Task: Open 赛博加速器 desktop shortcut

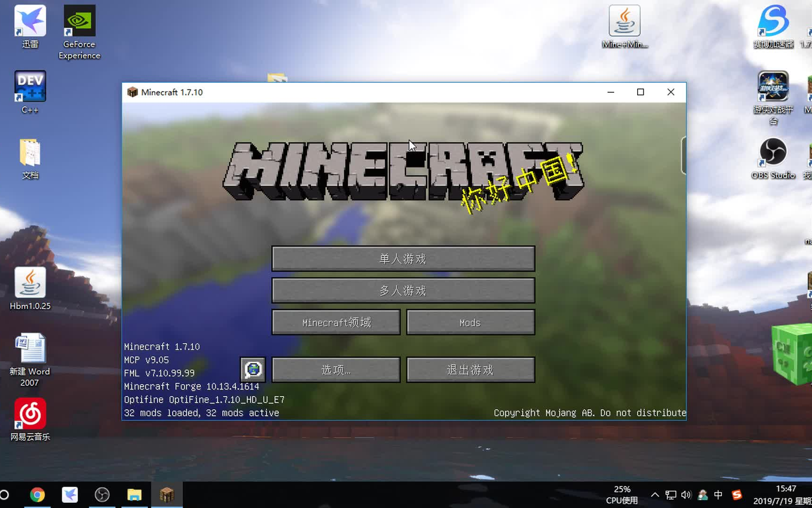Action: 773,27
